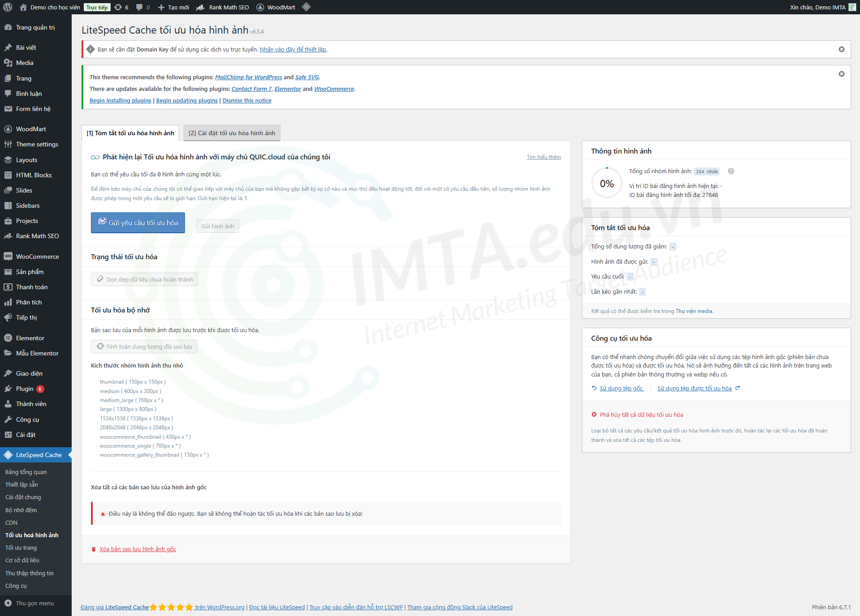Screen dimensions: 860x616
Task: Open Projects menu item
Action: coord(36,221)
